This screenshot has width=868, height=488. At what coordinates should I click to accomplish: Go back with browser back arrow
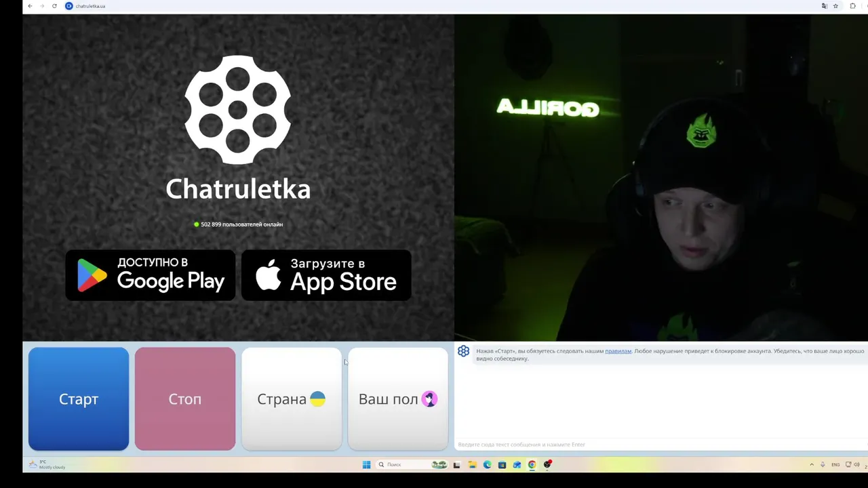pos(30,6)
